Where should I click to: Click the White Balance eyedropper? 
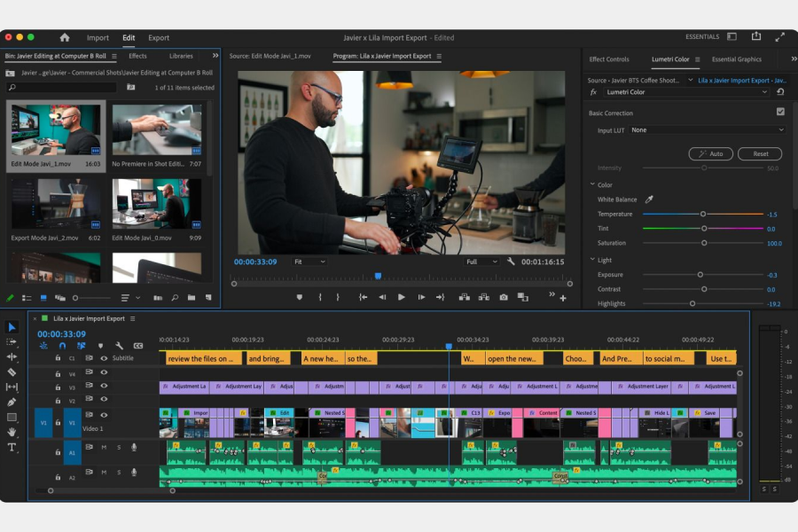(649, 199)
